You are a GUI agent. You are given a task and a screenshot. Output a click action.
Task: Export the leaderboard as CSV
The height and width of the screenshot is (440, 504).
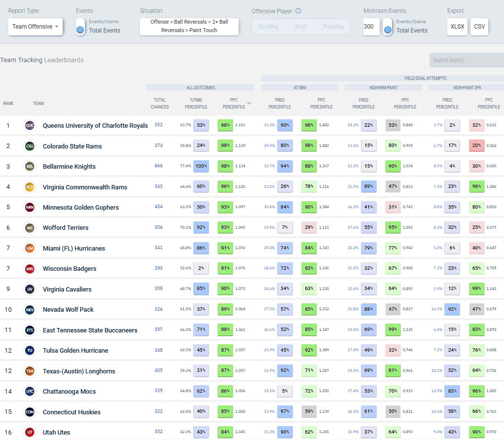479,26
